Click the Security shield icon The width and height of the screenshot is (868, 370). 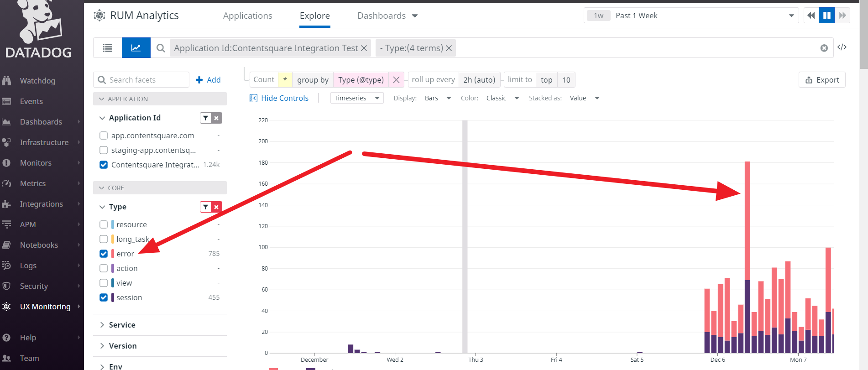pos(6,286)
